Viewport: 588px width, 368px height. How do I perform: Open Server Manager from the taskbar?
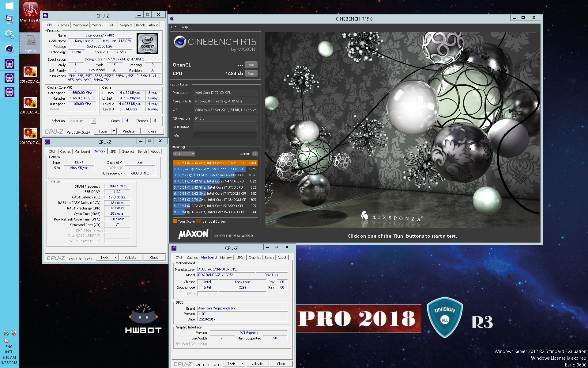[9, 19]
